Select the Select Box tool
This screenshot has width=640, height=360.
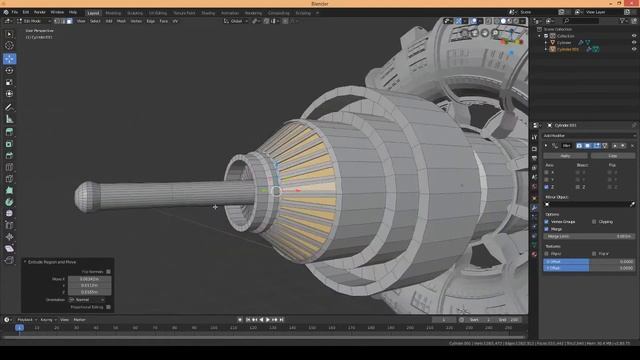tap(9, 34)
